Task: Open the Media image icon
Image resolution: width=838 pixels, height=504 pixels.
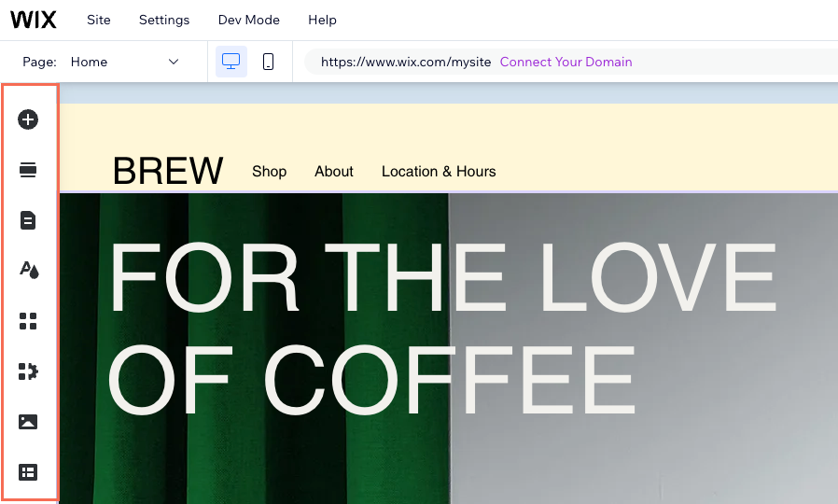Action: coord(28,422)
